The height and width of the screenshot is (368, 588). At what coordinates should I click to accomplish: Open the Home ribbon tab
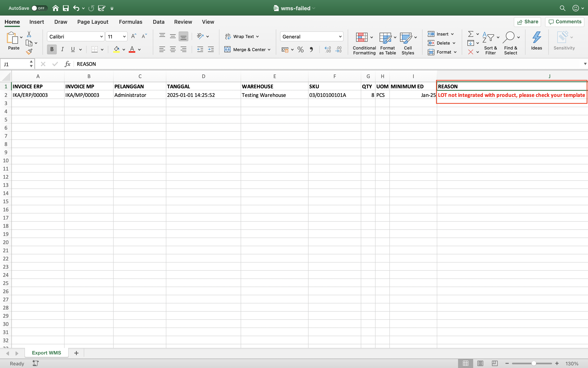click(x=12, y=22)
